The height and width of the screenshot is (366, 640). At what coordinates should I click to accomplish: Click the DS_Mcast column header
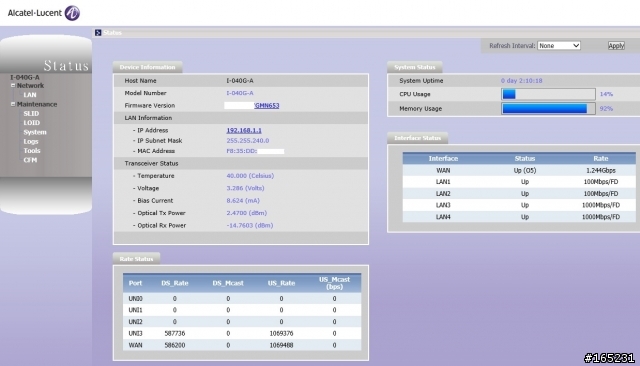228,283
